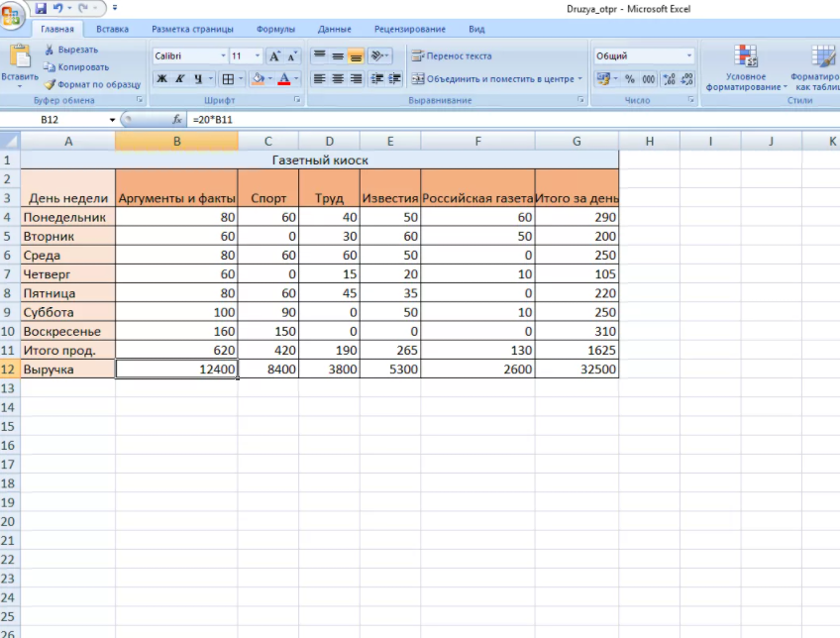The image size is (840, 638).
Task: Open Число group dialog launcher
Action: (691, 100)
